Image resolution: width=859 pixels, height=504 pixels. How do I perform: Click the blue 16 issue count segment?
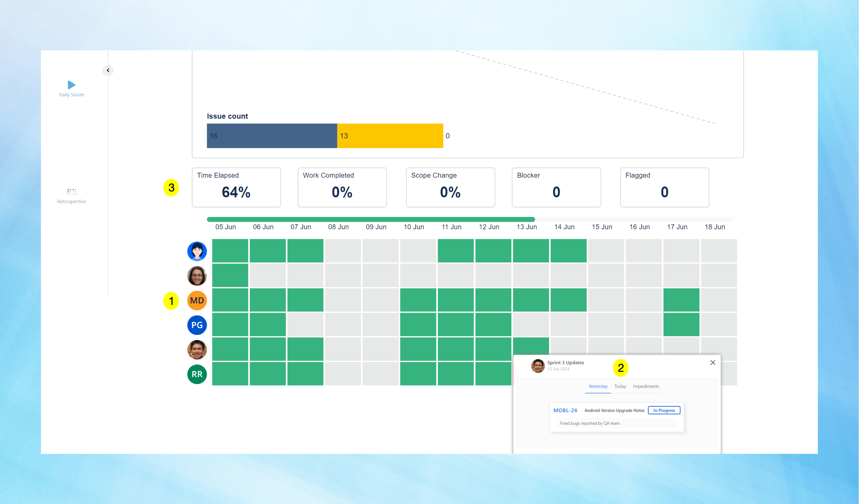[x=272, y=135]
